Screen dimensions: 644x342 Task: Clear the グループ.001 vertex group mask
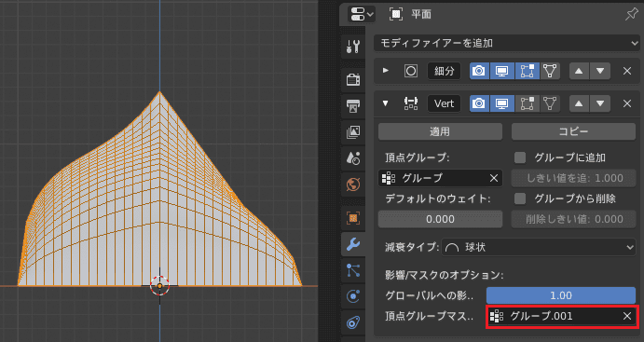click(x=626, y=316)
